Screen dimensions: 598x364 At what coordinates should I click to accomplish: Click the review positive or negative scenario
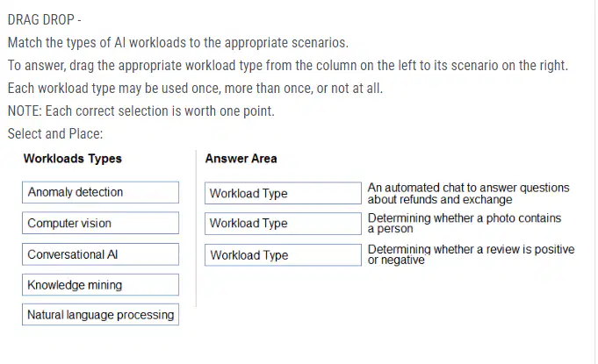[471, 254]
